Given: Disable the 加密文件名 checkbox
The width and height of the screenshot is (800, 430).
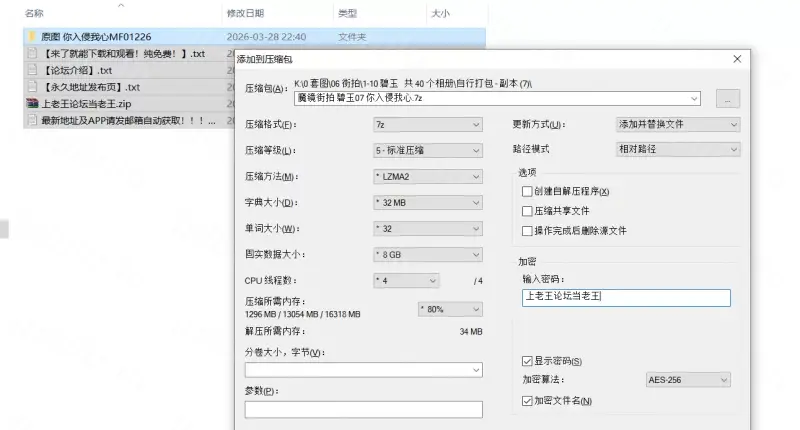Looking at the screenshot, I should [x=527, y=401].
